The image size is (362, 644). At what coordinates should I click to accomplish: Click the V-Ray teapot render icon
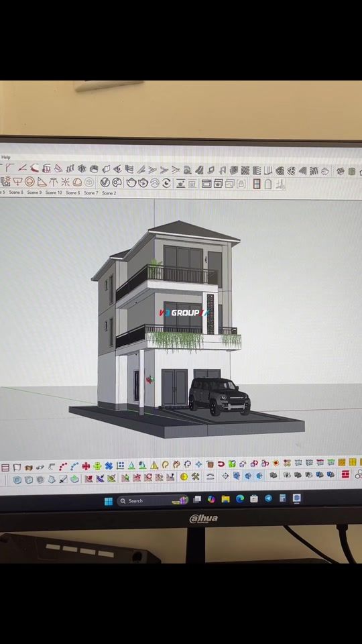pyautogui.click(x=131, y=182)
